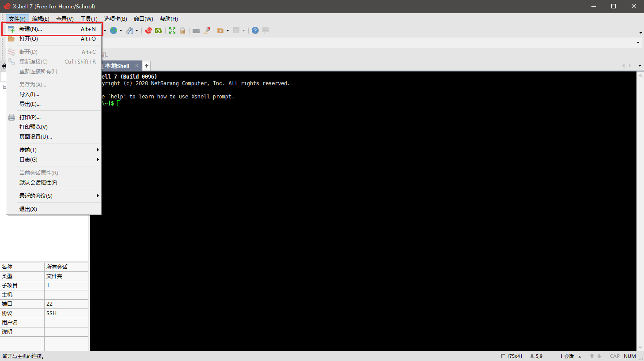Launch Xftp via the green transfer icon
Viewport: 644px width, 361px height.
[158, 30]
